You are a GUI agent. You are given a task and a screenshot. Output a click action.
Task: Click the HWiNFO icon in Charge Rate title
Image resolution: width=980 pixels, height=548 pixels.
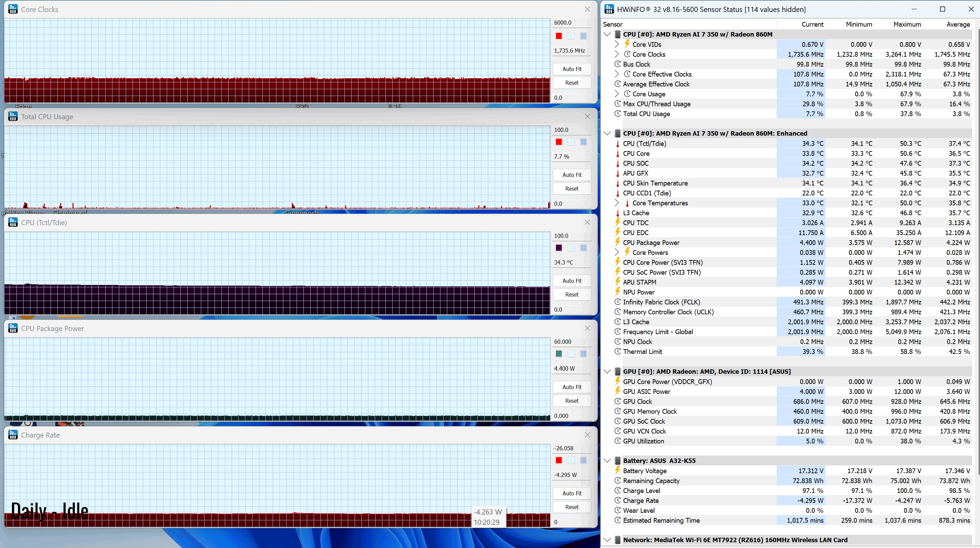13,435
